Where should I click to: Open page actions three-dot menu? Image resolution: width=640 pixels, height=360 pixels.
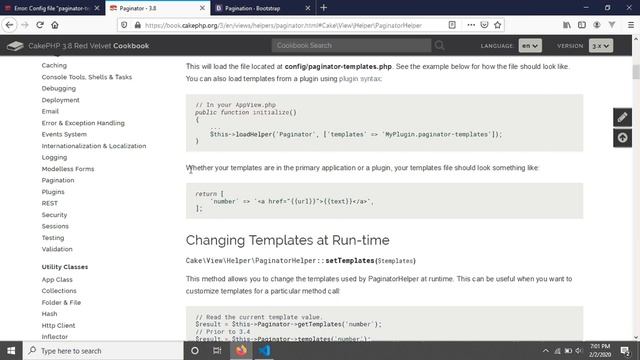tap(471, 25)
